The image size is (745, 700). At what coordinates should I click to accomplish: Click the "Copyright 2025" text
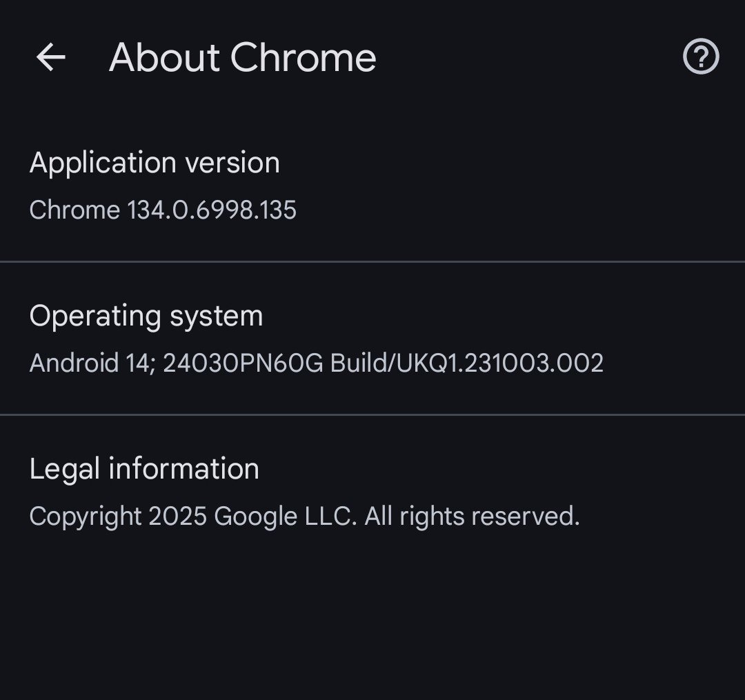(x=118, y=517)
